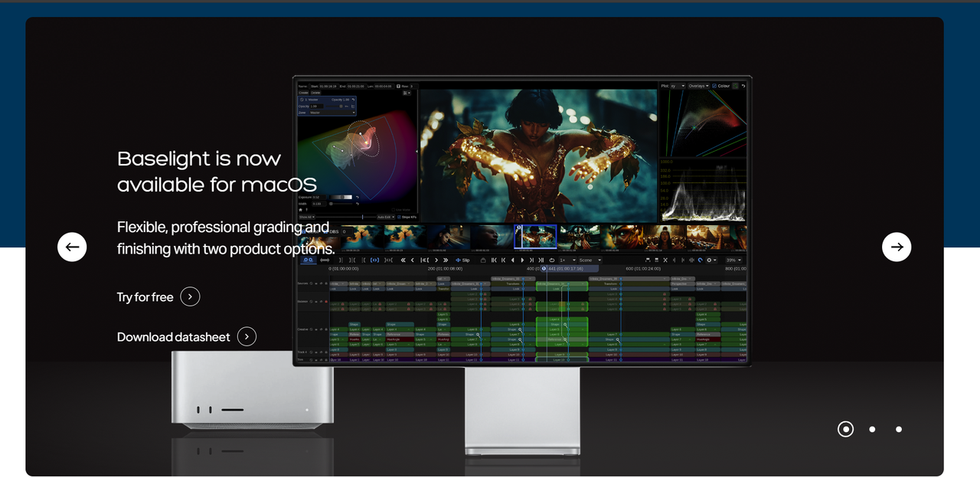Click the double left chevron icon

pos(403,260)
